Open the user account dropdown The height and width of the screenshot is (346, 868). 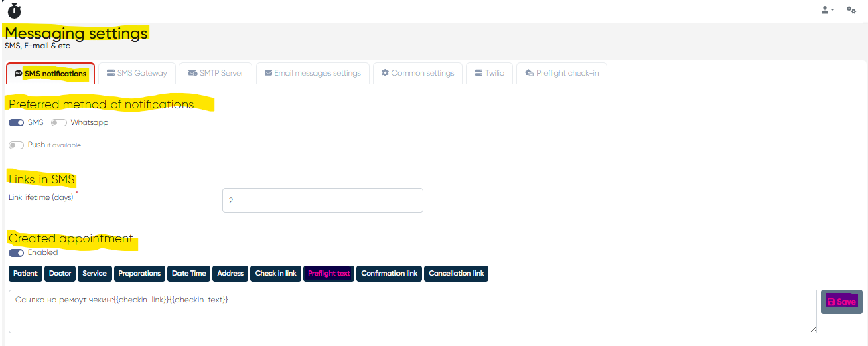[x=828, y=10]
